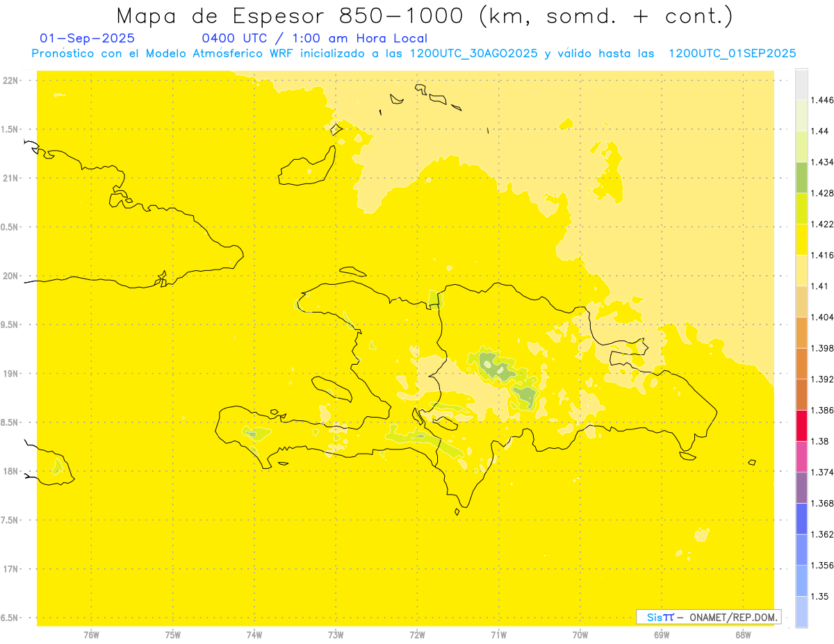Click the legend value 1.368
This screenshot has height=644, width=834.
coord(824,503)
